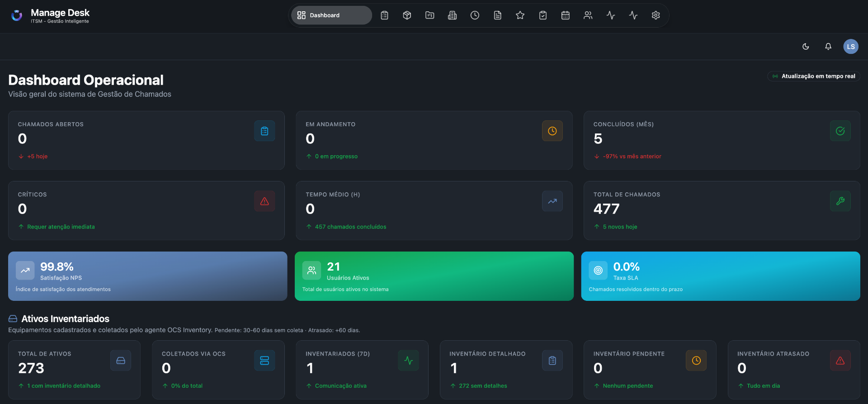Screen dimensions: 868x404
Task: Open the settings gear in navigation
Action: pyautogui.click(x=656, y=15)
